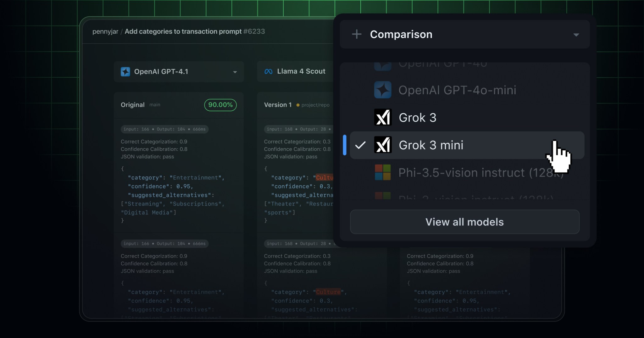Viewport: 644px width, 338px height.
Task: Click the 90.00% accuracy badge
Action: pyautogui.click(x=220, y=105)
